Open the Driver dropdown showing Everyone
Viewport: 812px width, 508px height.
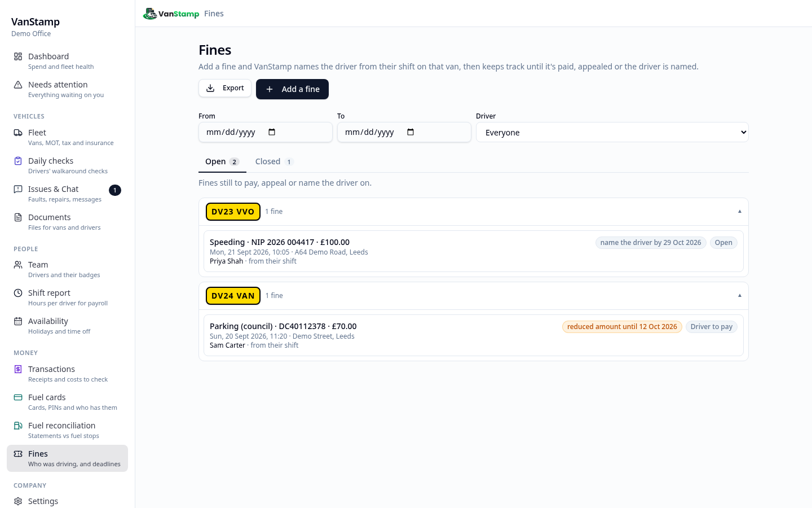[x=612, y=133]
